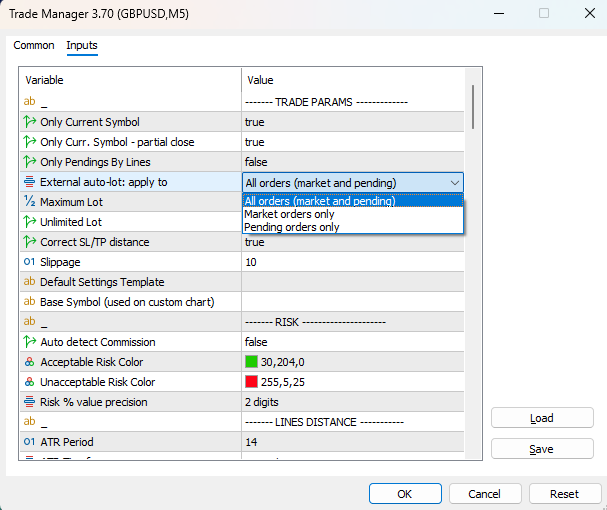The width and height of the screenshot is (607, 510).
Task: Click the LINES DISTANCE separator value
Action: tap(324, 422)
